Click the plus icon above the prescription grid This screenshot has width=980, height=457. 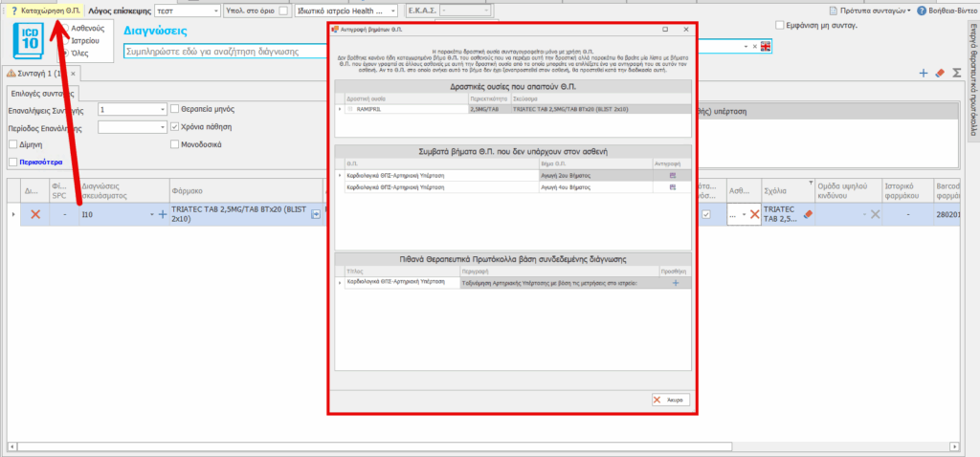pyautogui.click(x=923, y=74)
